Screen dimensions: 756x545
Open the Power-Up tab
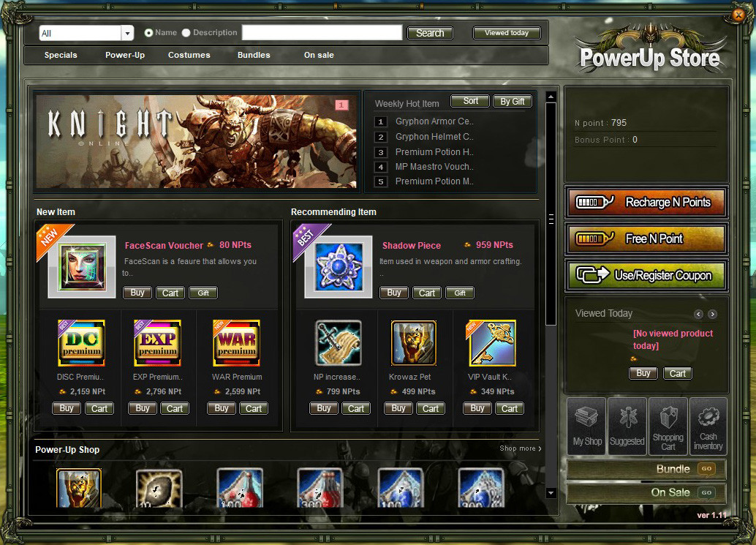(x=125, y=55)
